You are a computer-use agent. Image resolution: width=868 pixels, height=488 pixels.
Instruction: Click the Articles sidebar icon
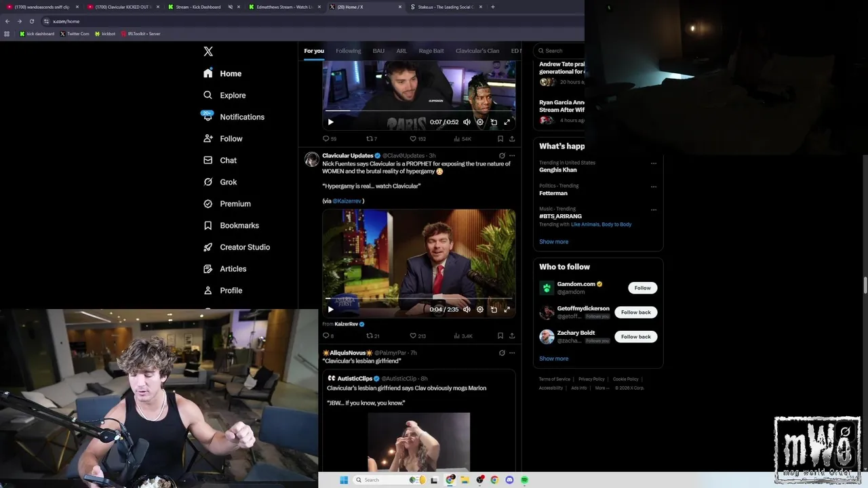[x=208, y=268]
